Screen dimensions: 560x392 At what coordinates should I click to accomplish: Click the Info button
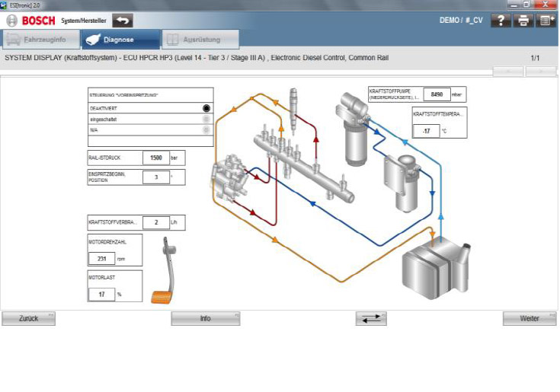tap(206, 318)
